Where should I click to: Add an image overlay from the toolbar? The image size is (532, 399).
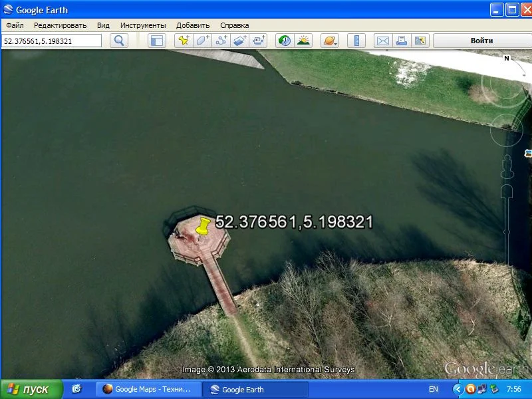[x=240, y=41]
